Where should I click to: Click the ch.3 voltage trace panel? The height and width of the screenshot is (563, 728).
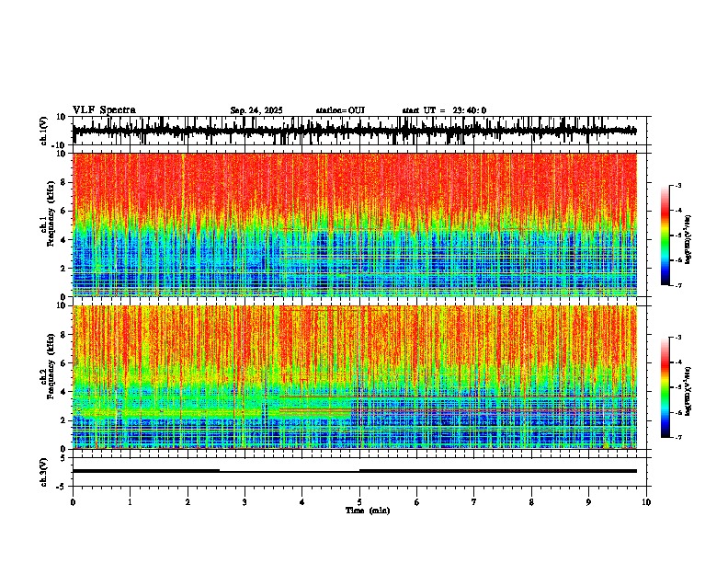(361, 472)
